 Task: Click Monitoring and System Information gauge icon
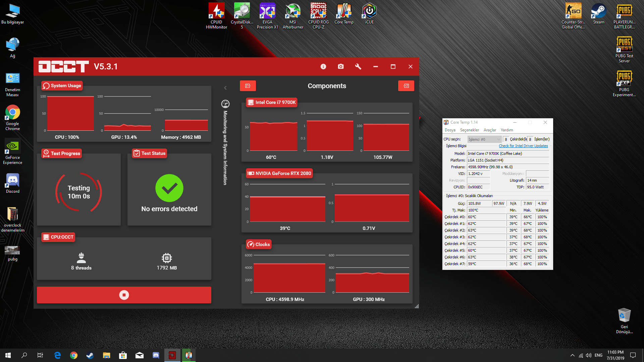click(x=225, y=104)
